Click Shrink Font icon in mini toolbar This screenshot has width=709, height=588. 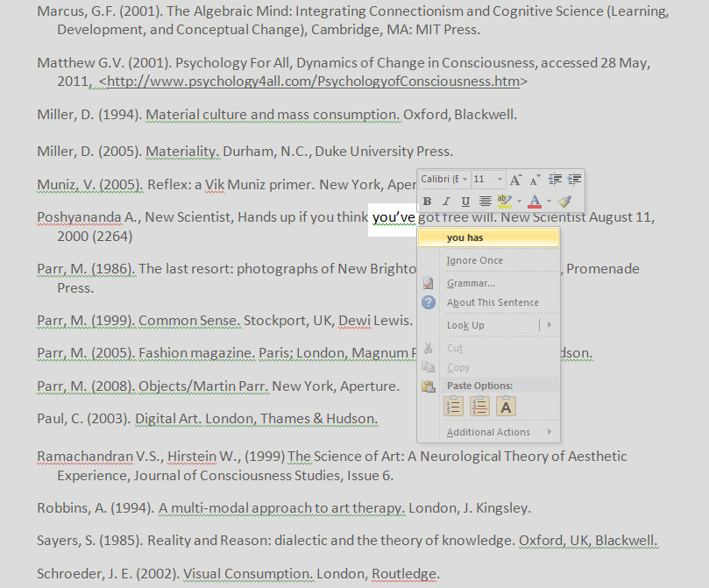coord(535,180)
